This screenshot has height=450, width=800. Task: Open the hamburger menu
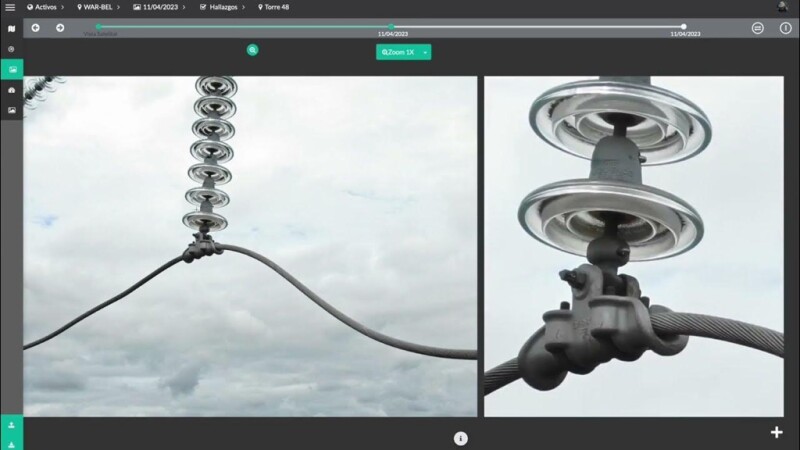(x=10, y=7)
